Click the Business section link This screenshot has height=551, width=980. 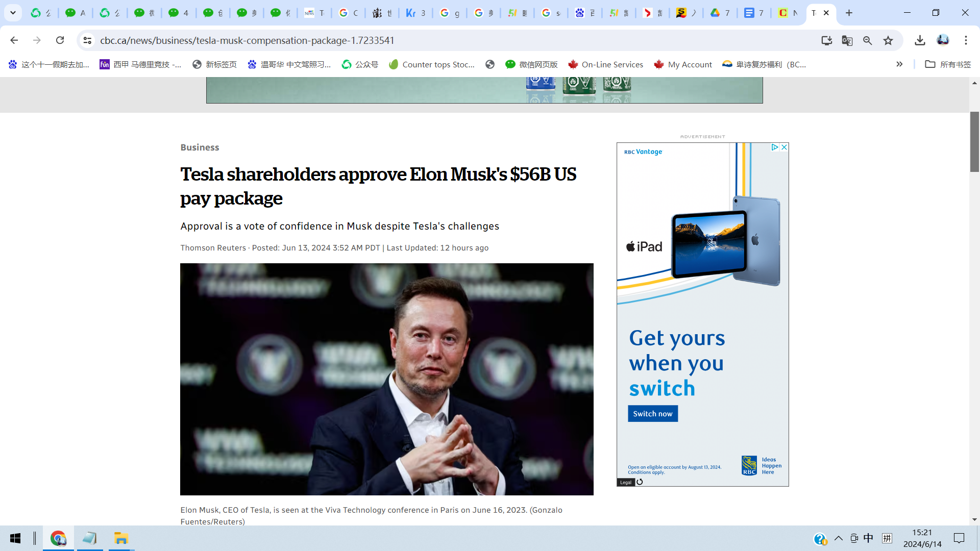[200, 147]
